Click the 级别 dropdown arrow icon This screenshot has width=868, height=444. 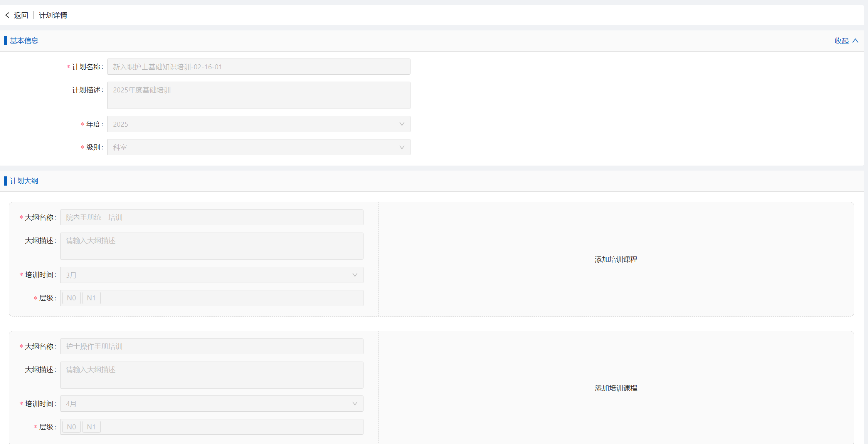pos(402,147)
